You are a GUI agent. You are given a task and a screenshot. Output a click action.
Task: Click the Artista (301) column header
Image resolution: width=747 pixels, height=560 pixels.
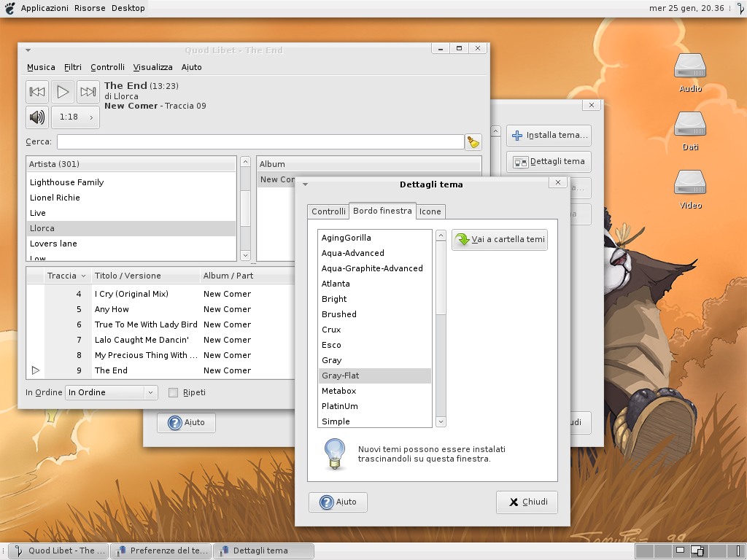[131, 164]
